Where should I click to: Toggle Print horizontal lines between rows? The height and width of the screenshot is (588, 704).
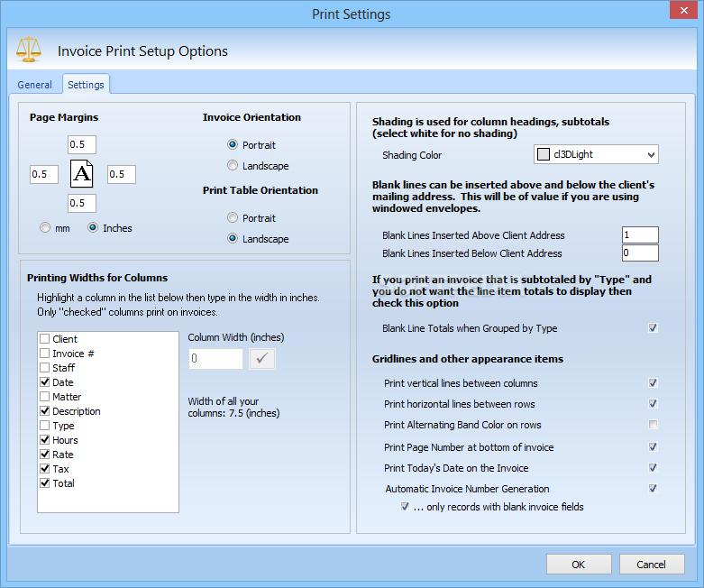click(x=653, y=403)
